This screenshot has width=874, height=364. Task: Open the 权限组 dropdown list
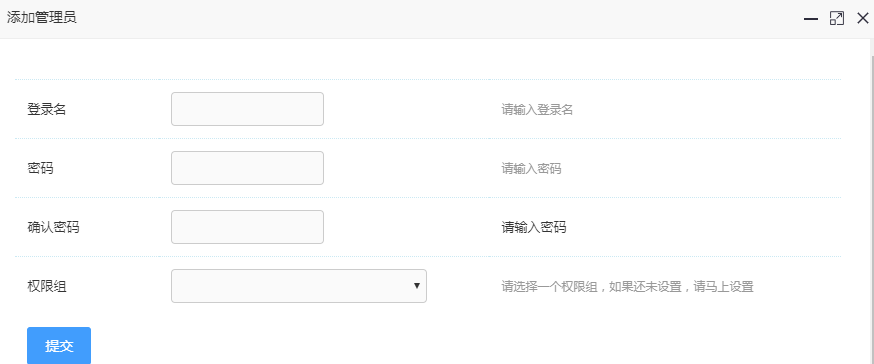coord(299,287)
